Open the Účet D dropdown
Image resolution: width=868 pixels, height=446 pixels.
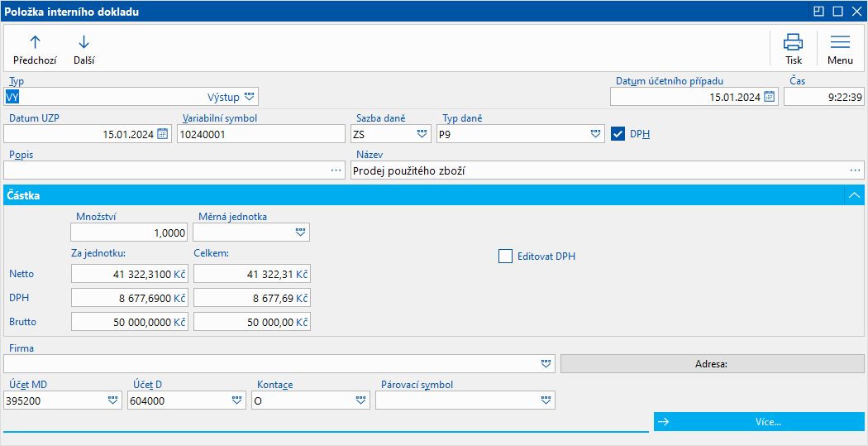[237, 400]
